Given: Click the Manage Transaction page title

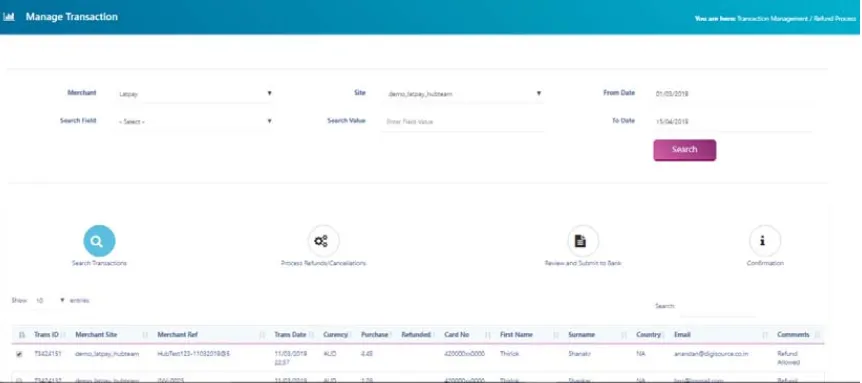Looking at the screenshot, I should (71, 17).
